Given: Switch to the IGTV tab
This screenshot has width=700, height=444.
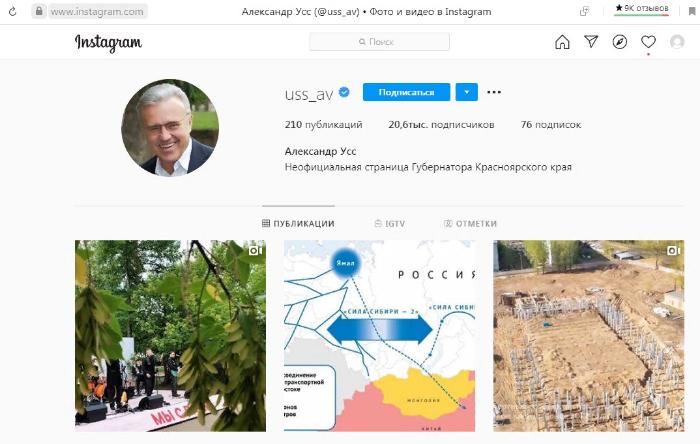Looking at the screenshot, I should point(390,224).
